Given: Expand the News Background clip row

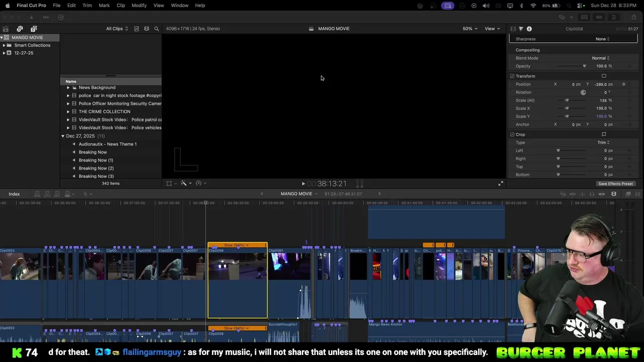Looking at the screenshot, I should tap(68, 87).
